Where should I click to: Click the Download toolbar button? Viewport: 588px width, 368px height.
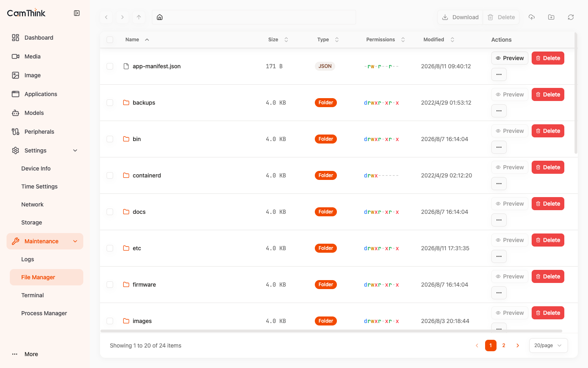click(x=460, y=17)
